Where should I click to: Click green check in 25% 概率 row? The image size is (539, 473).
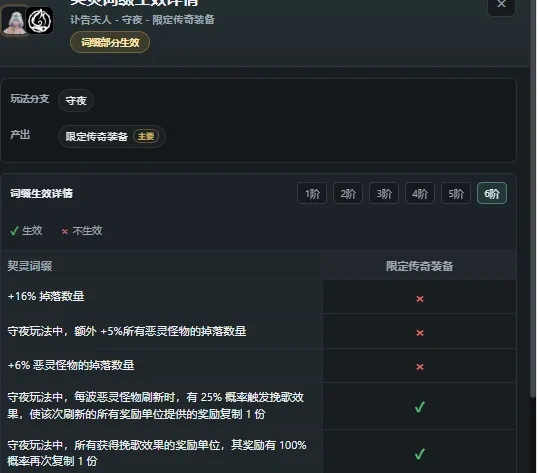(420, 407)
